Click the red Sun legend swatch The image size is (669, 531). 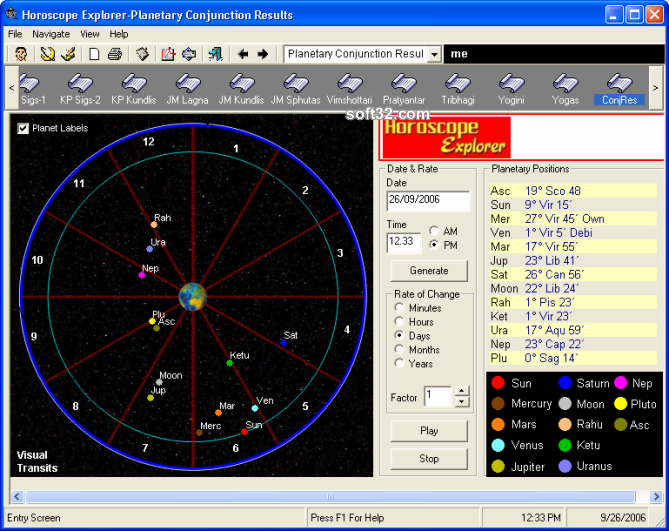tap(497, 383)
